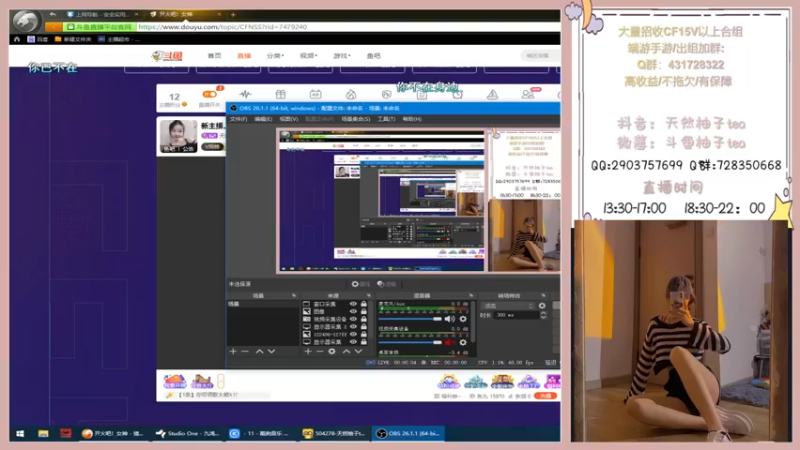
Task: Remove the selected source with the minus icon
Action: tap(320, 352)
